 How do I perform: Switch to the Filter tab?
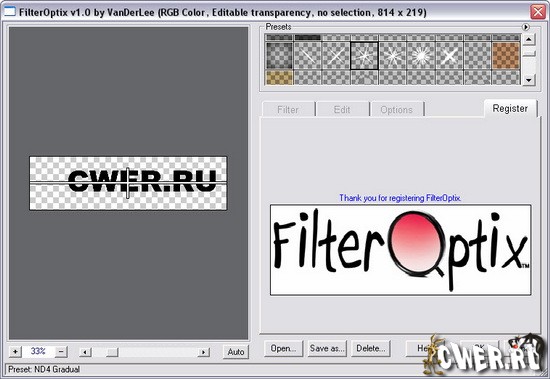[288, 109]
